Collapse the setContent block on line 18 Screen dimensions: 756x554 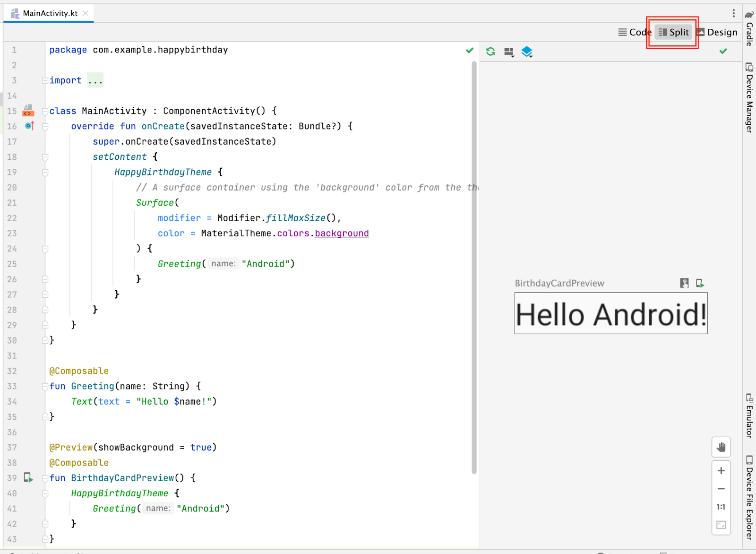coord(45,157)
